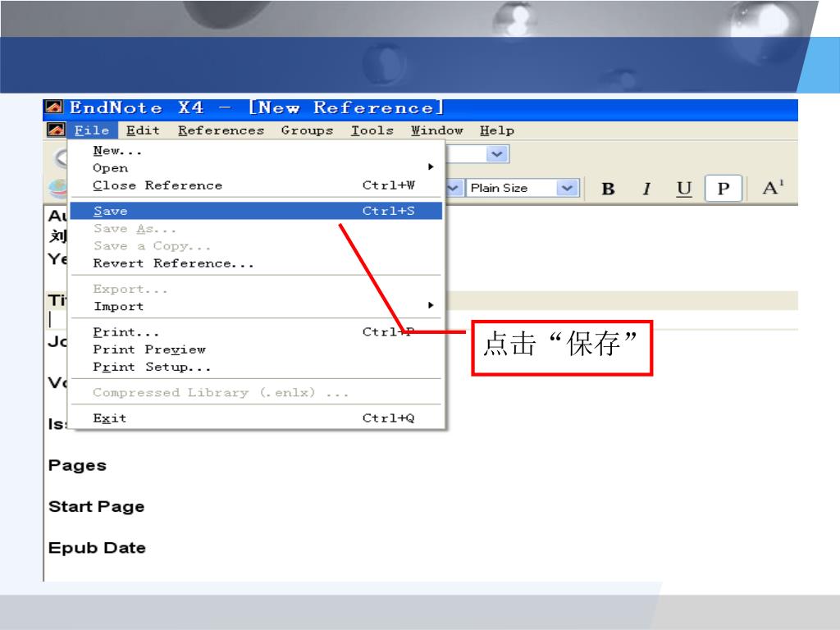The image size is (840, 630).
Task: Open the Groups menu
Action: tap(307, 130)
